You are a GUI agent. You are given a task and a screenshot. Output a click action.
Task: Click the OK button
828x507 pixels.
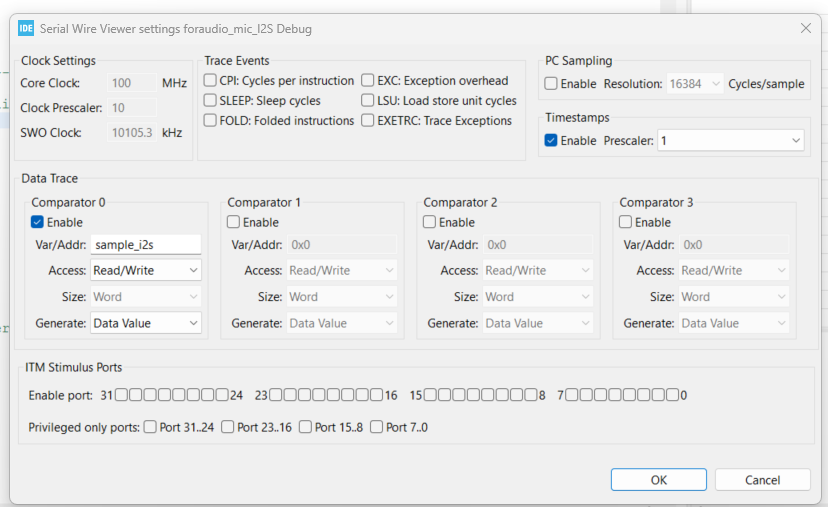pyautogui.click(x=658, y=480)
